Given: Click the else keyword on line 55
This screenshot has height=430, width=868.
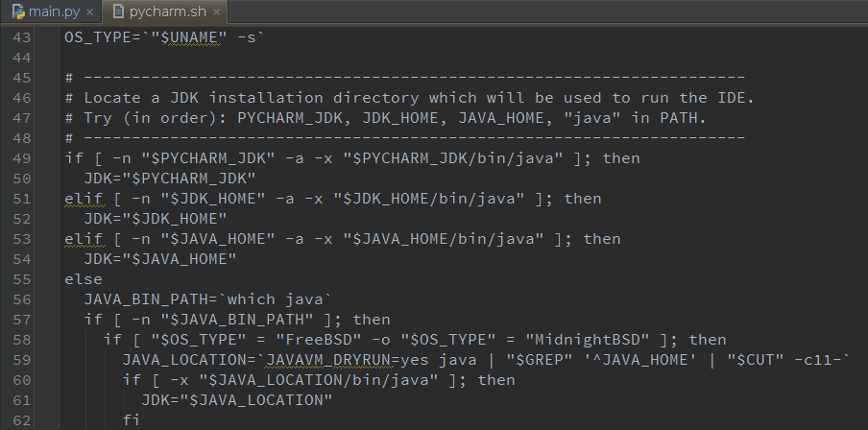Looking at the screenshot, I should click(x=84, y=279).
